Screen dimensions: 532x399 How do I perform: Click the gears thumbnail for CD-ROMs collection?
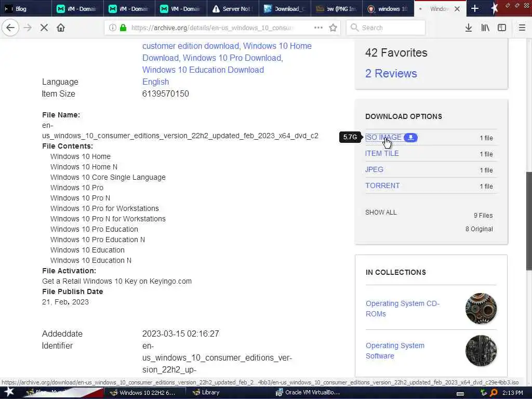tap(481, 309)
